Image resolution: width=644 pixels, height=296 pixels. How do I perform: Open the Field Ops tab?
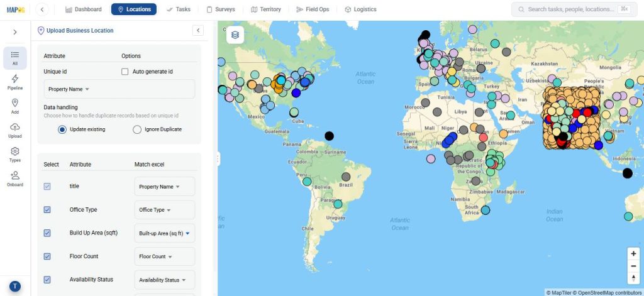pos(313,9)
